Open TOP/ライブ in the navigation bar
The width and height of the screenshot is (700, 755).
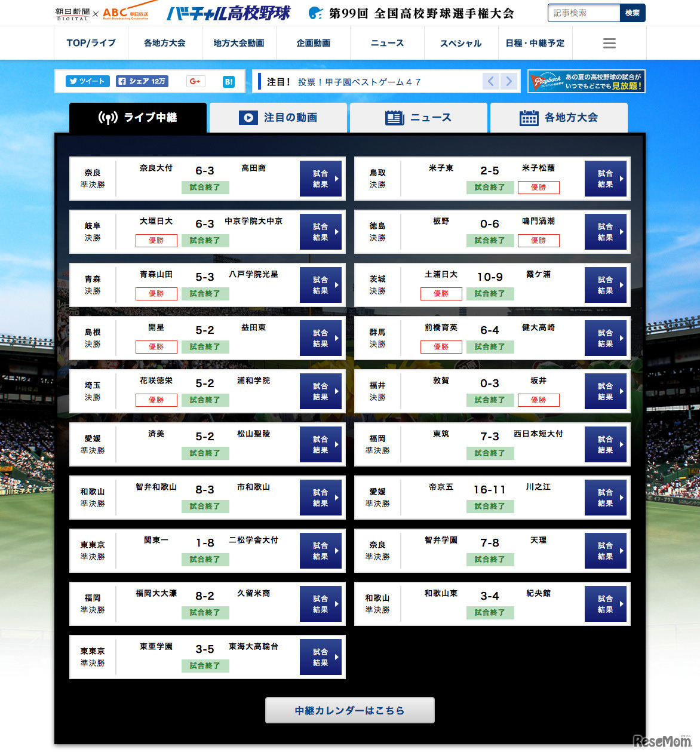tap(91, 43)
